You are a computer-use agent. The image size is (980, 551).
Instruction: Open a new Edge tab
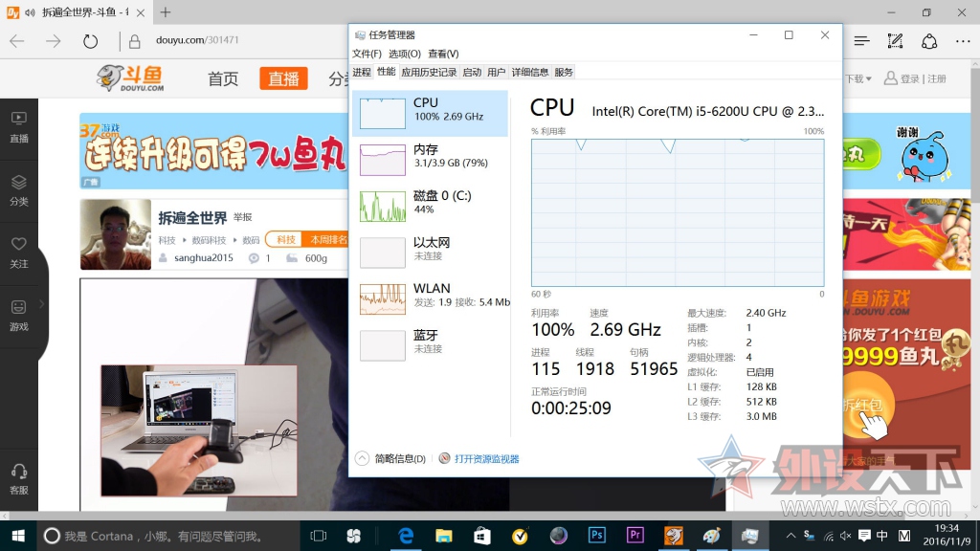click(165, 11)
